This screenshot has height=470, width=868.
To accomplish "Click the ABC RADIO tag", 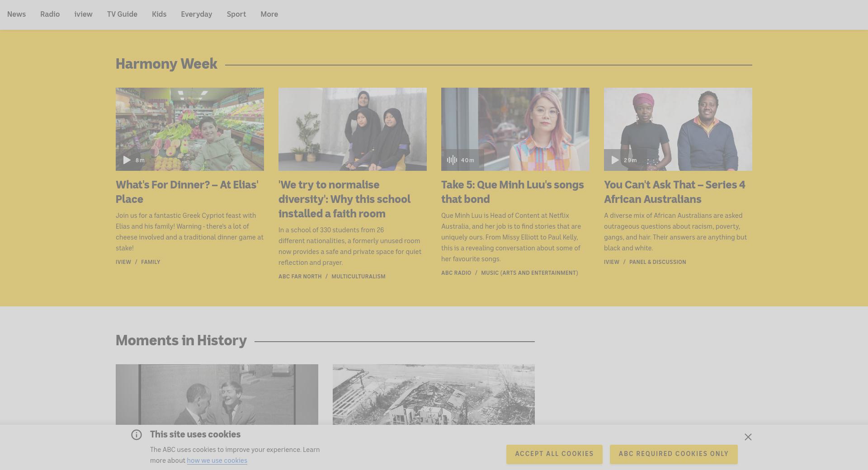I will coord(456,273).
